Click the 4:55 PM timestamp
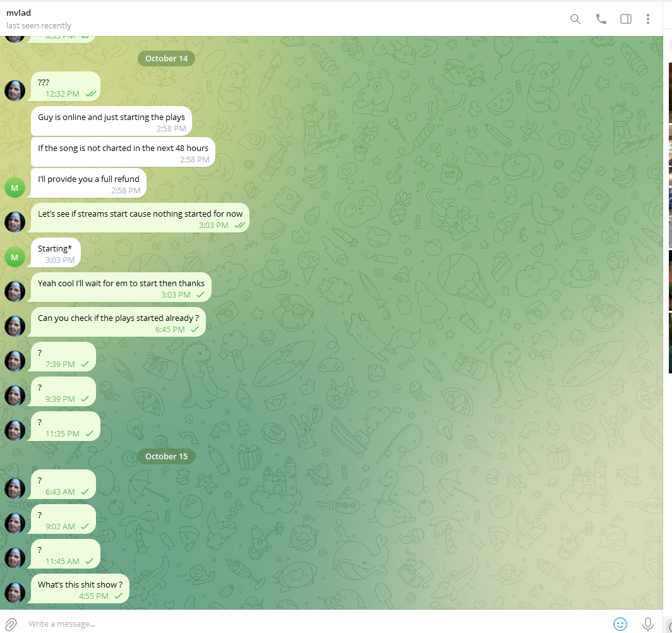The width and height of the screenshot is (672, 633). pyautogui.click(x=93, y=596)
